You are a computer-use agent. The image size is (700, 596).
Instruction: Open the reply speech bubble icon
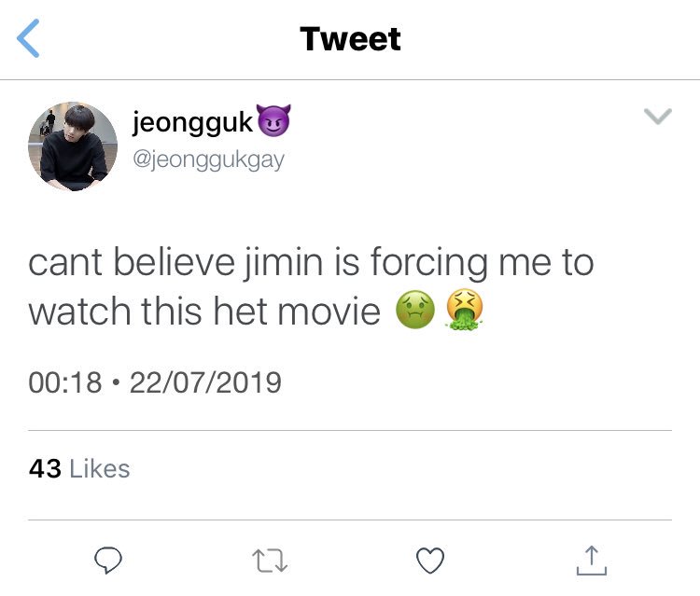click(108, 560)
